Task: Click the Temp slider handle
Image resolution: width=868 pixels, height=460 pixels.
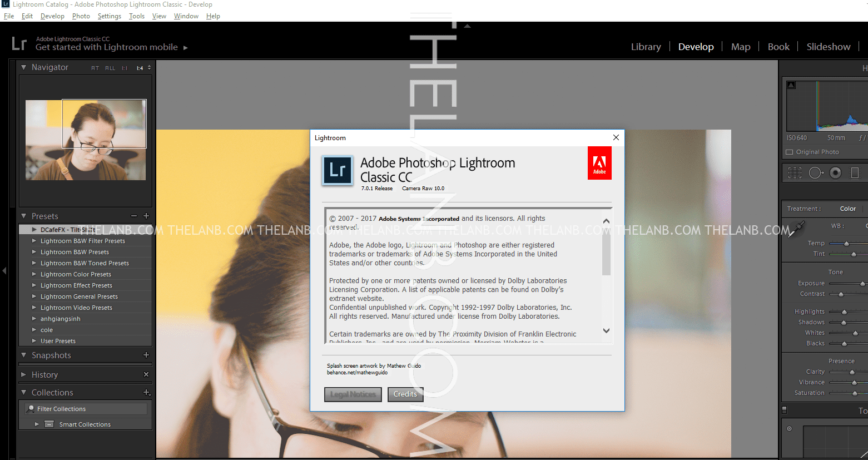Action: pos(846,244)
